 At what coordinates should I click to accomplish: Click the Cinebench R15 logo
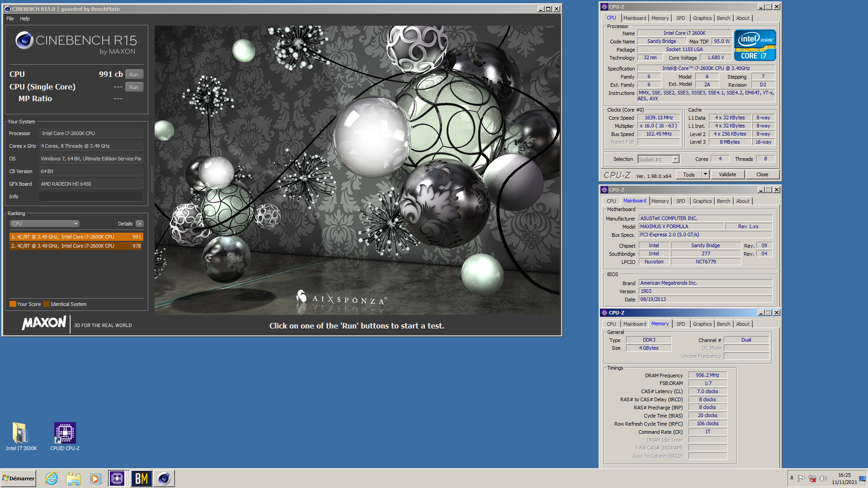pos(75,42)
